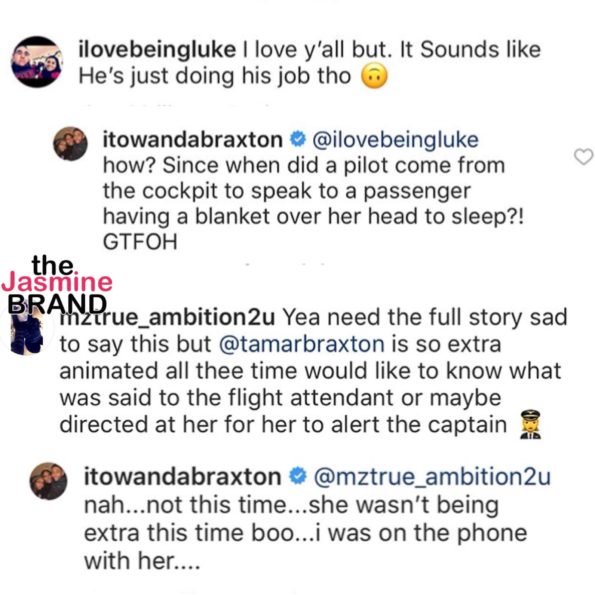Click itowandabraxton username in the pilot reply
595x595 pixels.
[x=193, y=140]
